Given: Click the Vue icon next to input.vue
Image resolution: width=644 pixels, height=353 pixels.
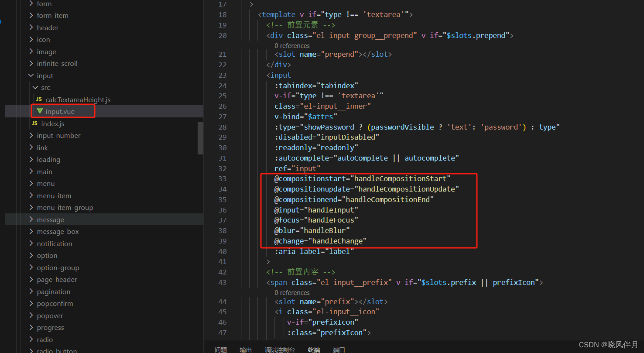Looking at the screenshot, I should [x=39, y=111].
